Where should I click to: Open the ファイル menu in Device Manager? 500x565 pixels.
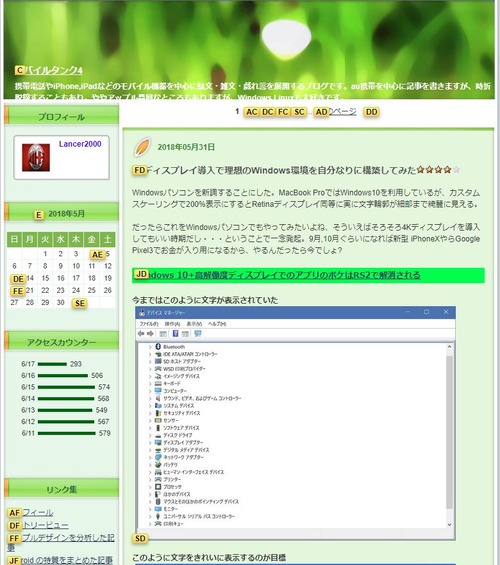(x=149, y=324)
